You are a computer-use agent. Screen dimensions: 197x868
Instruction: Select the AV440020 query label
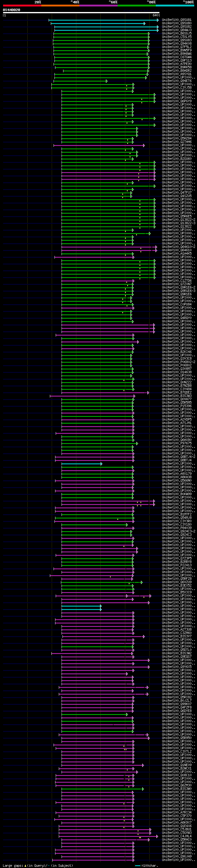[11, 10]
